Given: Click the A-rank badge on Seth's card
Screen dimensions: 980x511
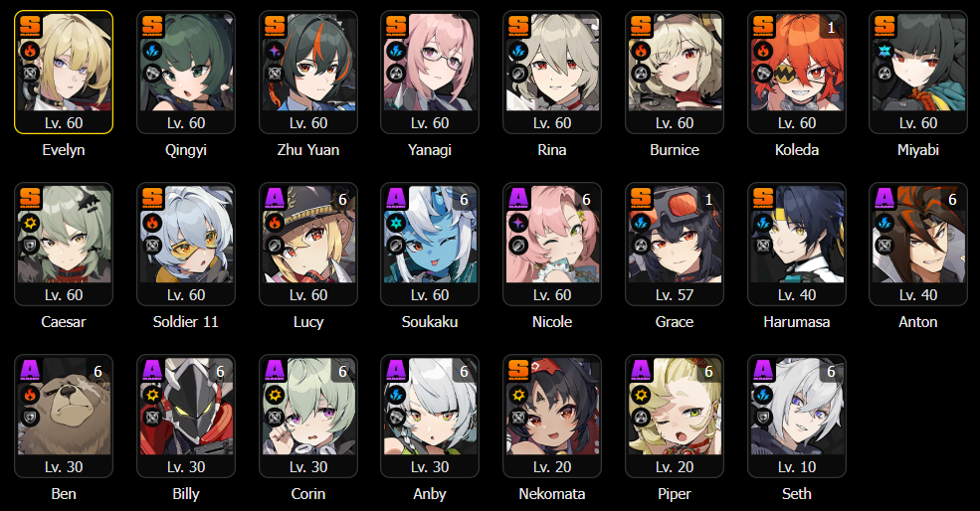Looking at the screenshot, I should pyautogui.click(x=764, y=370).
